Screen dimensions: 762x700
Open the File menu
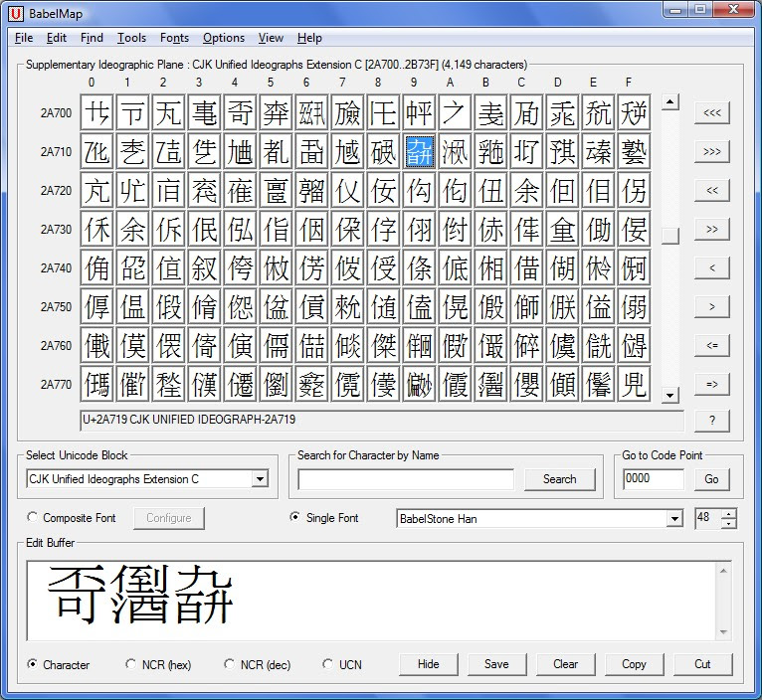[24, 38]
